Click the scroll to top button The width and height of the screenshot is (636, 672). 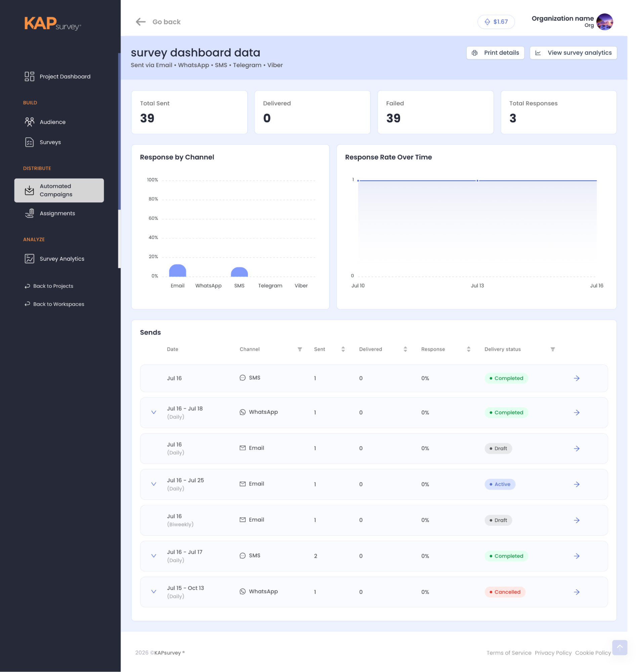[620, 648]
